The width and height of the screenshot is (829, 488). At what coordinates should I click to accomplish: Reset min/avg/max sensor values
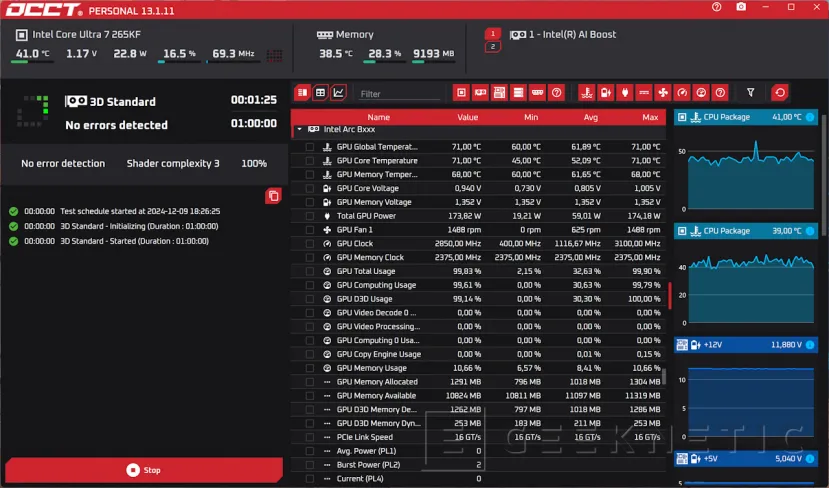(780, 93)
